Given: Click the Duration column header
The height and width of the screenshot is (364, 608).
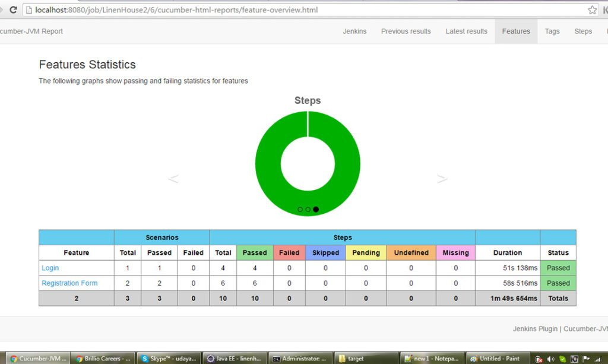Looking at the screenshot, I should 508,253.
